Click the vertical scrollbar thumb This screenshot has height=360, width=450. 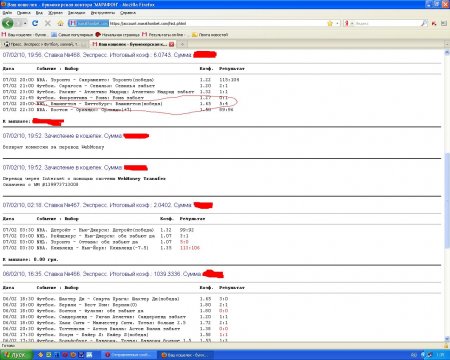pos(447,202)
